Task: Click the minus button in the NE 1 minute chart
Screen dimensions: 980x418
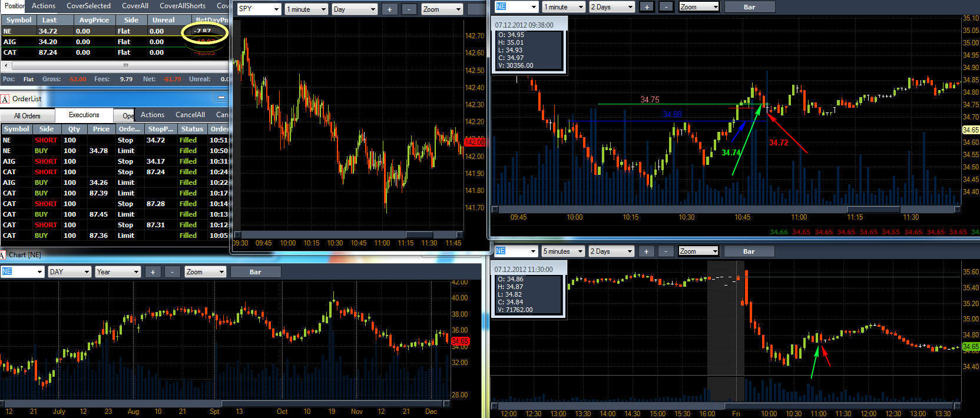Action: click(666, 7)
